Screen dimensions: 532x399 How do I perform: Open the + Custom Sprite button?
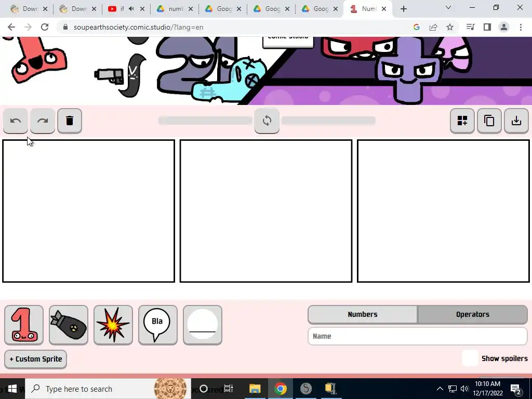[x=36, y=359]
